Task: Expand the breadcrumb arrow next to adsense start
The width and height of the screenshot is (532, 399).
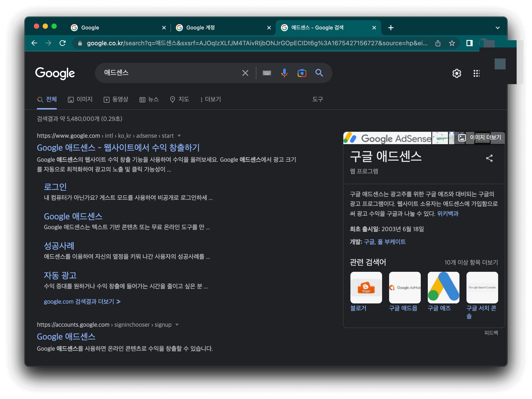Action: (x=179, y=136)
